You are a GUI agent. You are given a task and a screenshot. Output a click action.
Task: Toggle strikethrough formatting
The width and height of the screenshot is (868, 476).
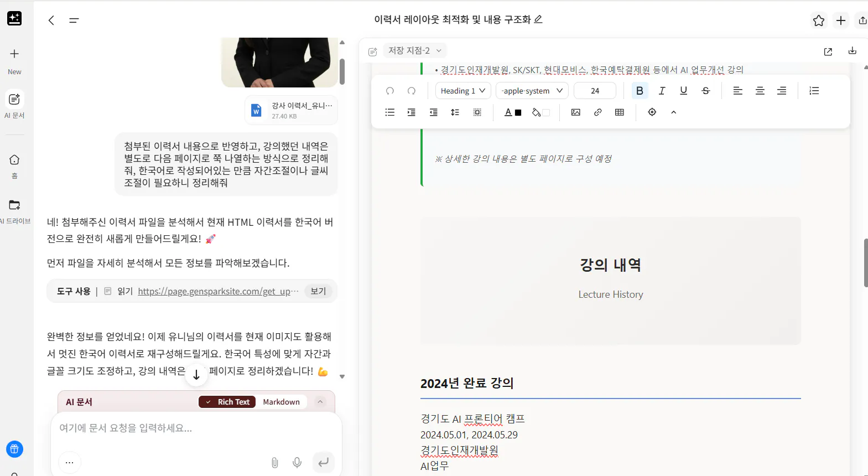click(x=706, y=91)
